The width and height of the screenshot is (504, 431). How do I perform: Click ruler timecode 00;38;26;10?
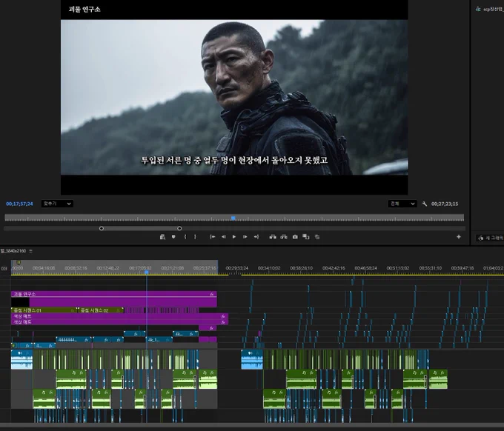(x=301, y=268)
